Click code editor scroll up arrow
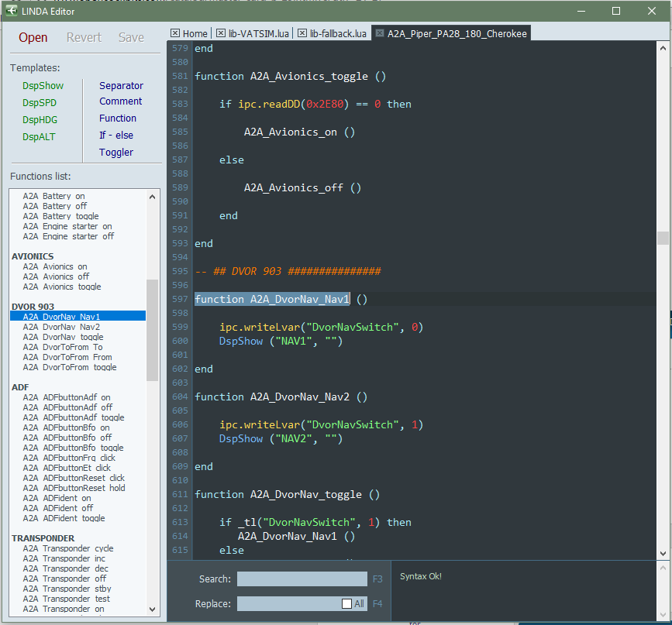The height and width of the screenshot is (625, 672). coord(663,49)
